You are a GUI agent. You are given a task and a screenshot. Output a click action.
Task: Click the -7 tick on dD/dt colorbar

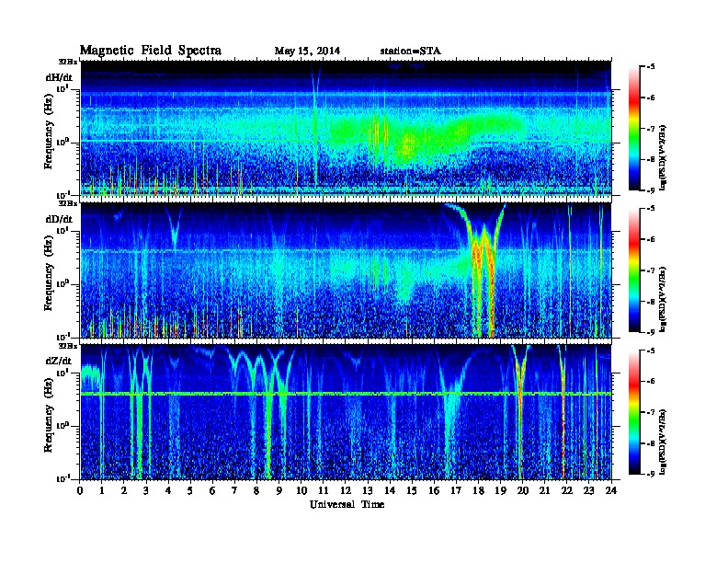pos(651,270)
